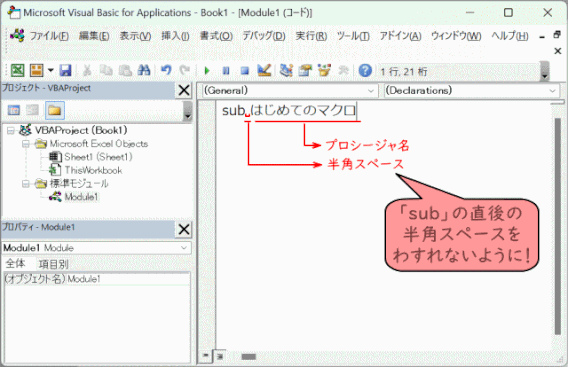Restore the inner Module1 code window

click(557, 35)
